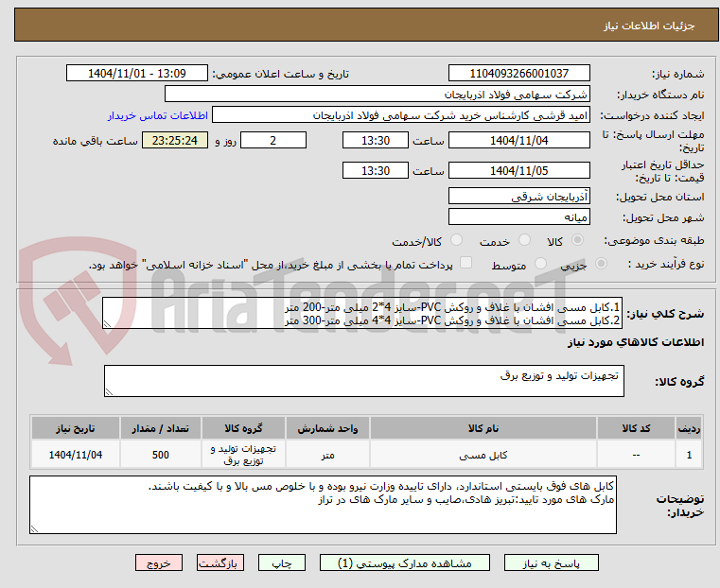Click the resize handle of گروه کالا box
Screen dimensions: 720x588
pos(110,391)
